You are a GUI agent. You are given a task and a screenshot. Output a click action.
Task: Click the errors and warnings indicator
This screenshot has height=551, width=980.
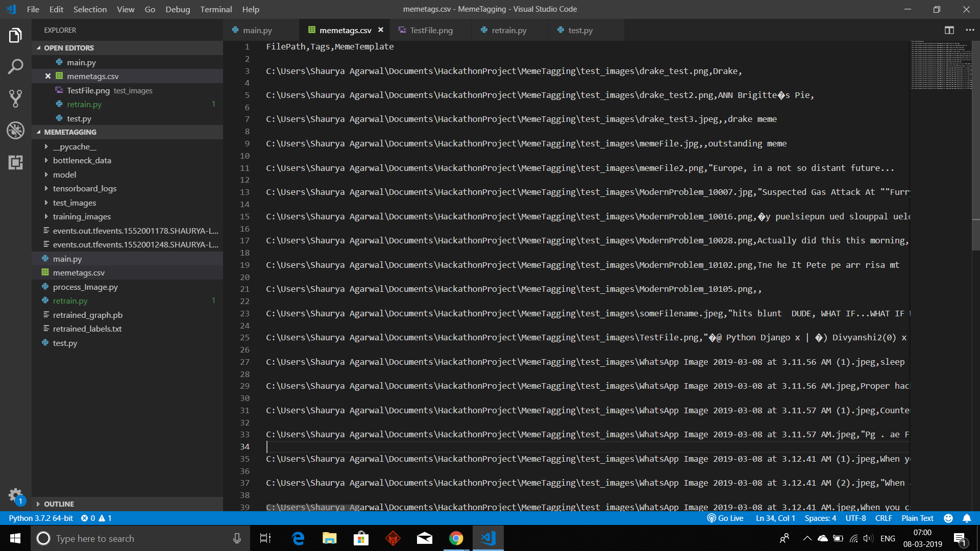tap(96, 518)
